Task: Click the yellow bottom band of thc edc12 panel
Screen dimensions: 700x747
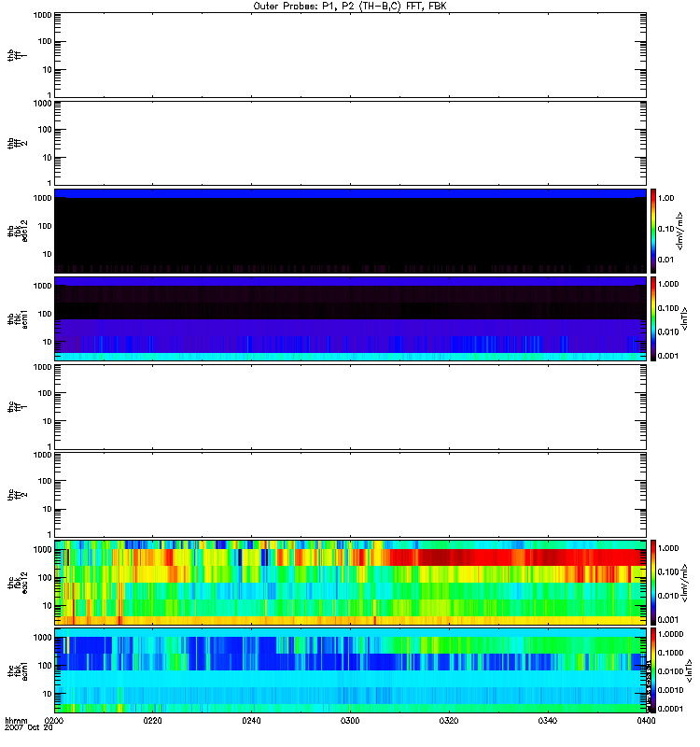Action: pos(350,619)
